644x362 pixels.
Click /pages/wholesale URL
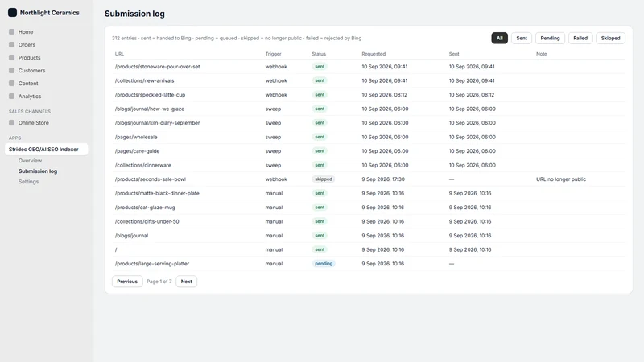[x=136, y=137]
